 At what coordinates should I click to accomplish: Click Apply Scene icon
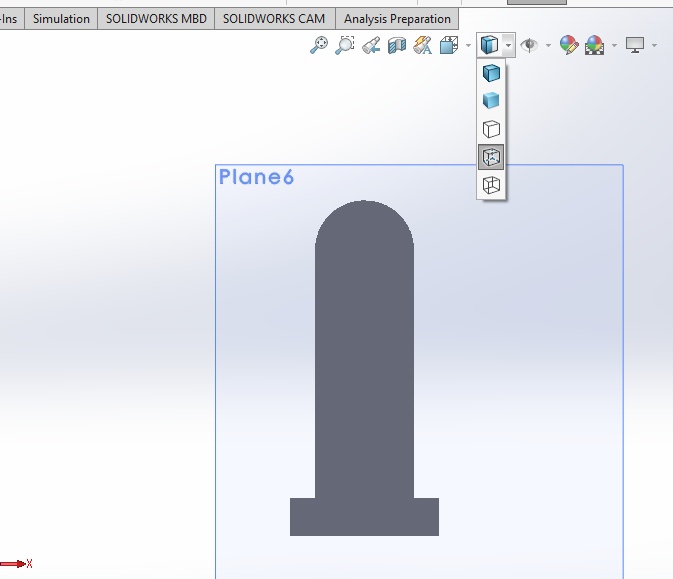[595, 45]
